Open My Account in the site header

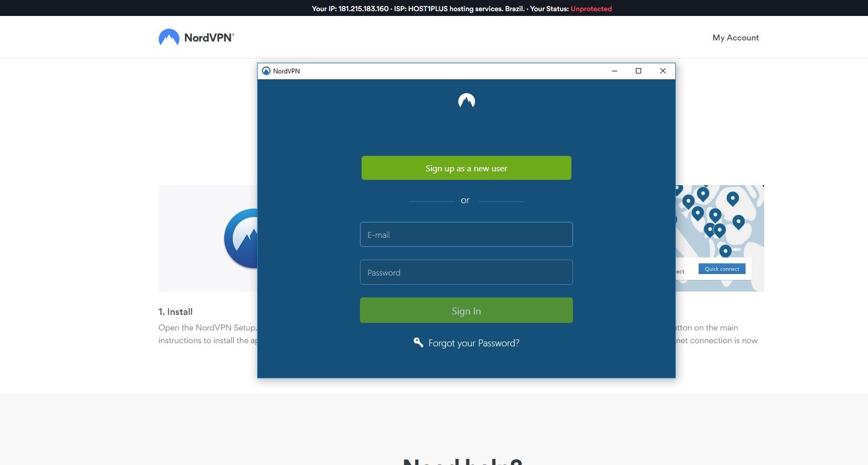[x=735, y=38]
